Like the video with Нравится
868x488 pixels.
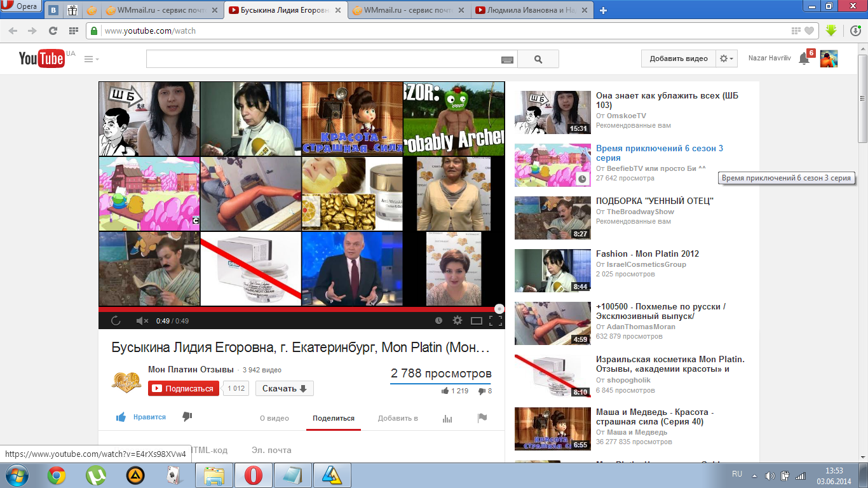tap(140, 417)
